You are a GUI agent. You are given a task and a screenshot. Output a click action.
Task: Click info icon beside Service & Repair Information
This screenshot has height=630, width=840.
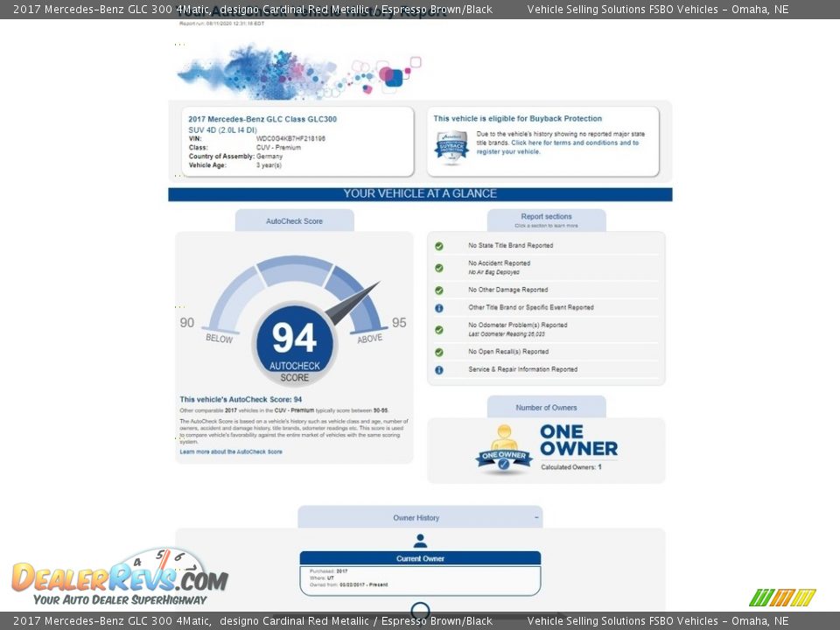click(x=438, y=370)
